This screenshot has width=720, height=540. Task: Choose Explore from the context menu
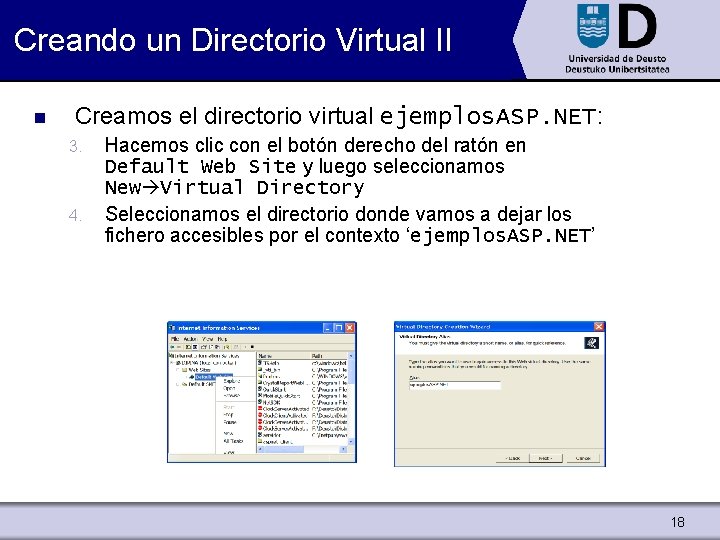coord(232,381)
